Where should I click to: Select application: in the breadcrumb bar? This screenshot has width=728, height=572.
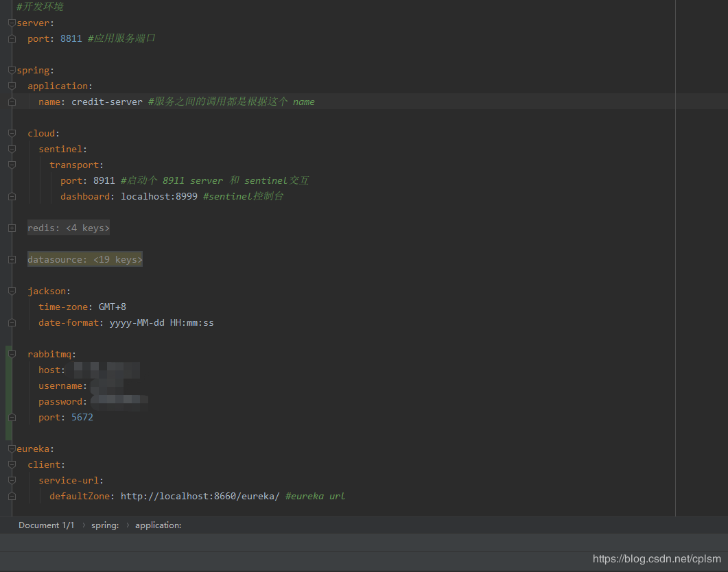pos(158,525)
